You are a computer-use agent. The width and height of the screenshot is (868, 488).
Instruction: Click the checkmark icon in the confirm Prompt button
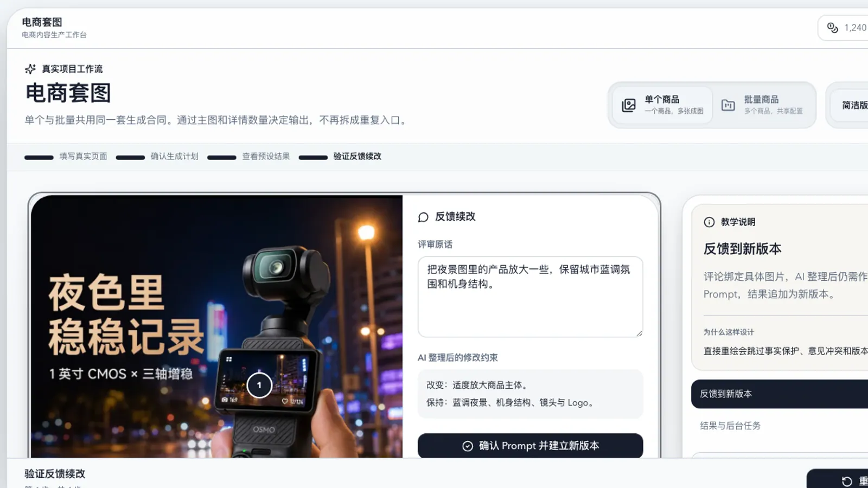pyautogui.click(x=468, y=446)
